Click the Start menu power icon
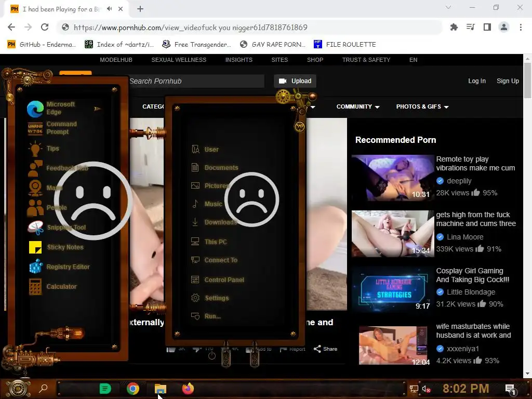532x399 pixels. click(x=212, y=355)
